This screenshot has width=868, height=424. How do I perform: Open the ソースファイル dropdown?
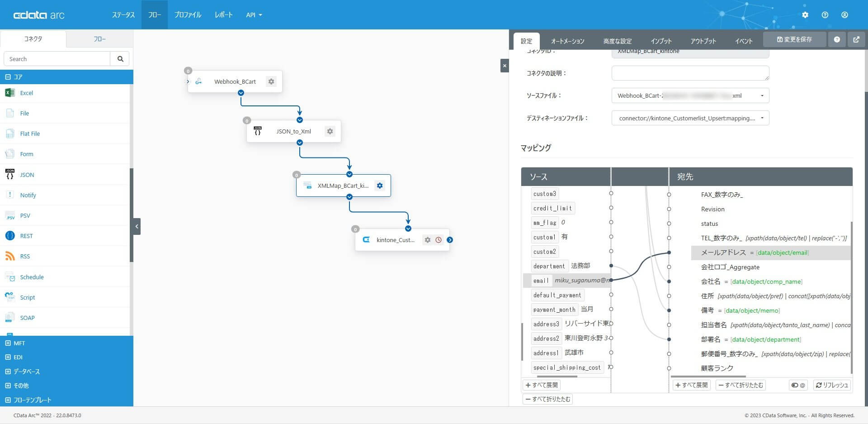click(690, 95)
